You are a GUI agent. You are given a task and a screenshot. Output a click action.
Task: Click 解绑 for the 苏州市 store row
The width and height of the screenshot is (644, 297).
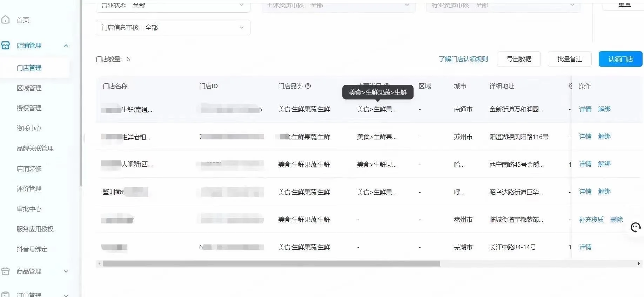click(x=604, y=137)
